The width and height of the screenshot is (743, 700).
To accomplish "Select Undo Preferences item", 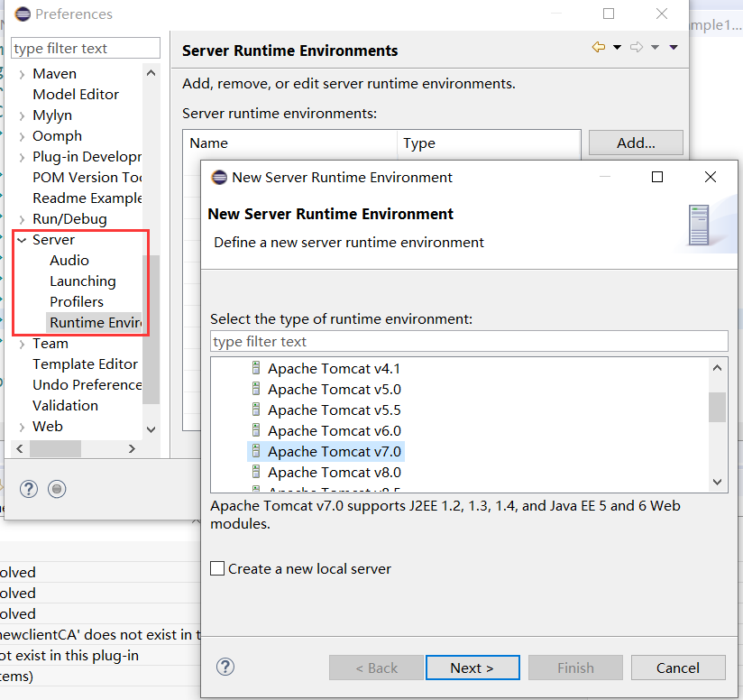I will 87,385.
